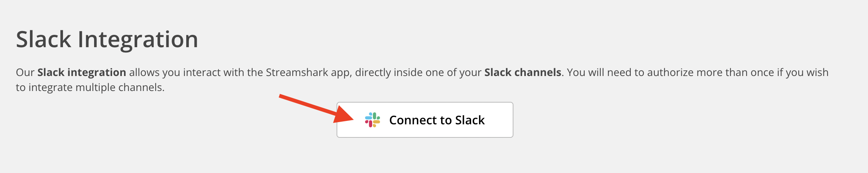Click the word 'Slack' in the heading

pos(43,39)
